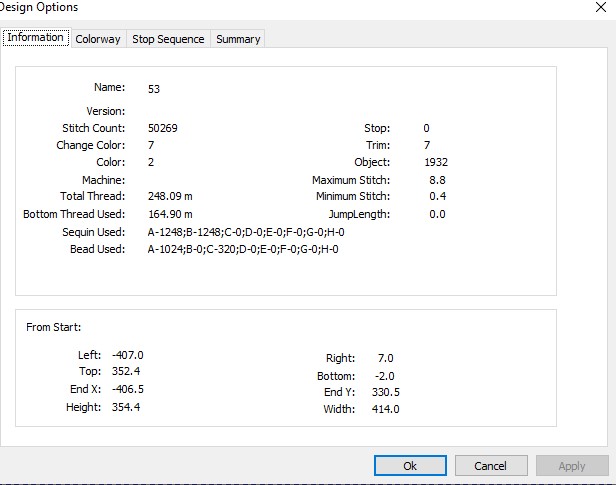Click the From Start: label
616x485 pixels.
pos(53,327)
